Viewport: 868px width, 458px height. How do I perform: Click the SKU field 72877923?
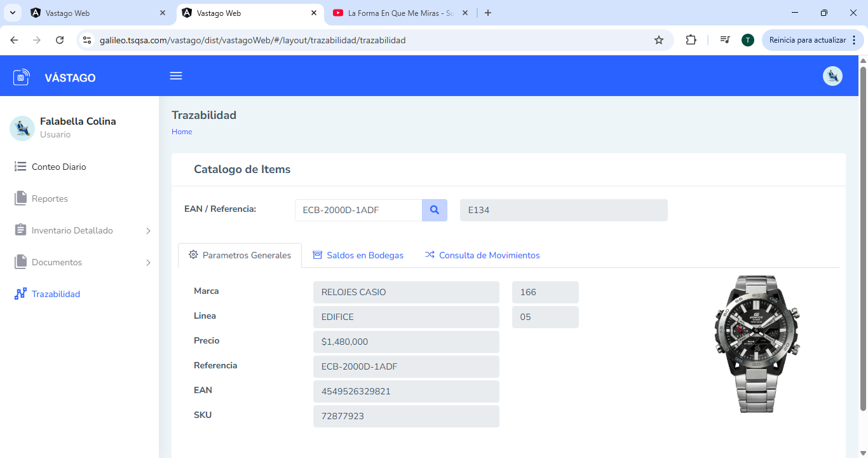[406, 416]
